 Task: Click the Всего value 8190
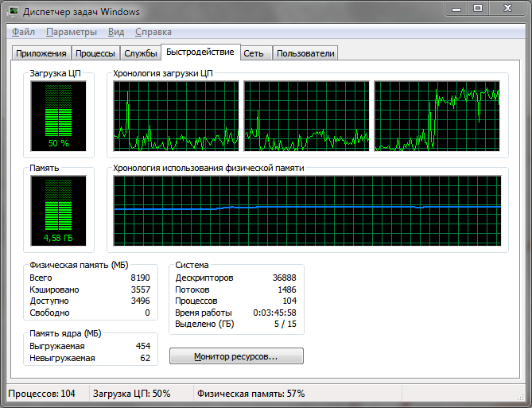[140, 278]
